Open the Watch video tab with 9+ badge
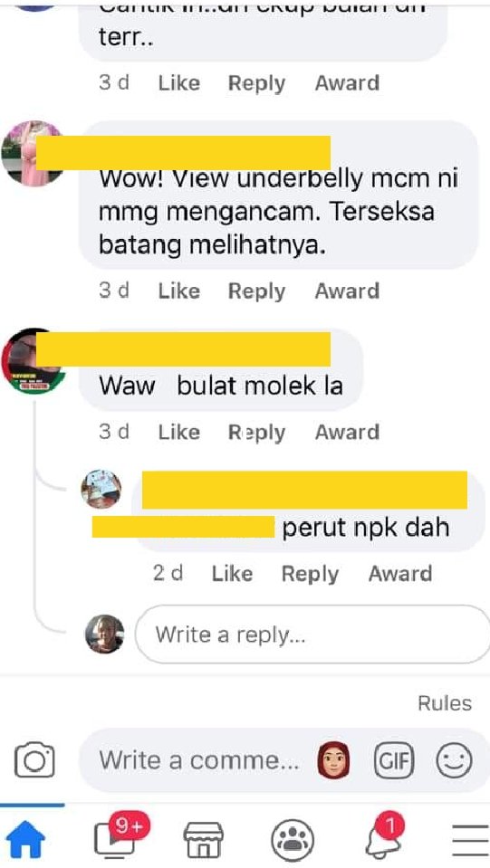 point(119,836)
